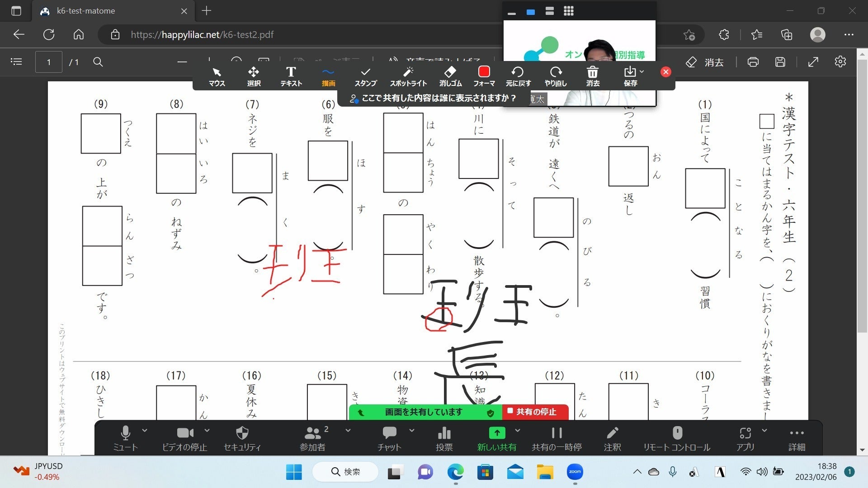Open the スタンプ stamp tool
Screen dimensions: 868x488
click(365, 77)
